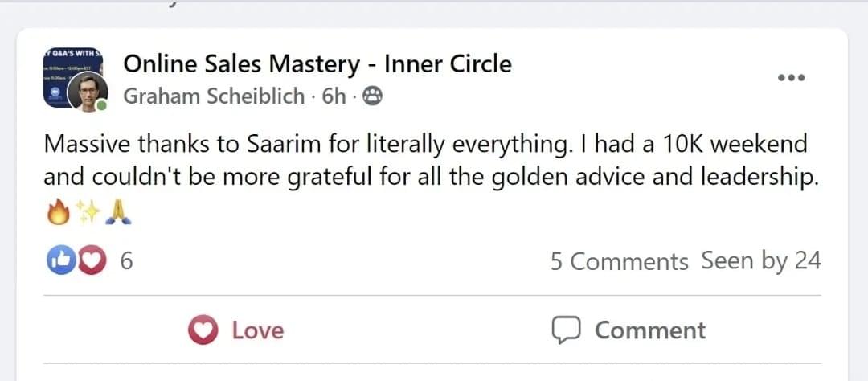Open the three-dot post options menu
This screenshot has width=868, height=381.
click(x=791, y=78)
